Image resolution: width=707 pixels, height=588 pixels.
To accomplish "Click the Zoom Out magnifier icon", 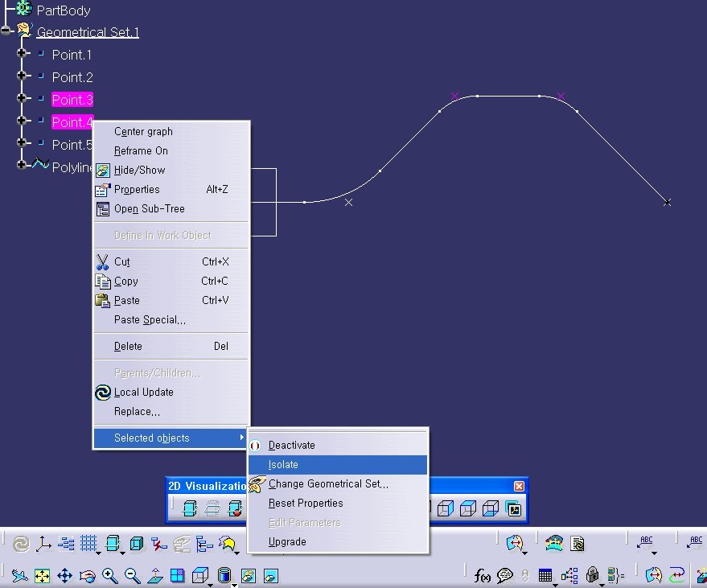I will click(133, 576).
